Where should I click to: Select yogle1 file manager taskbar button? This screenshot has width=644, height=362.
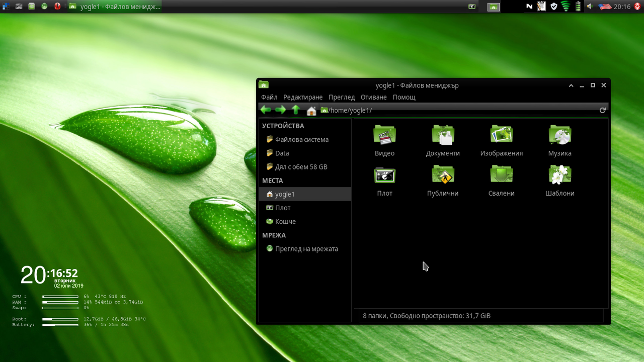pyautogui.click(x=115, y=7)
